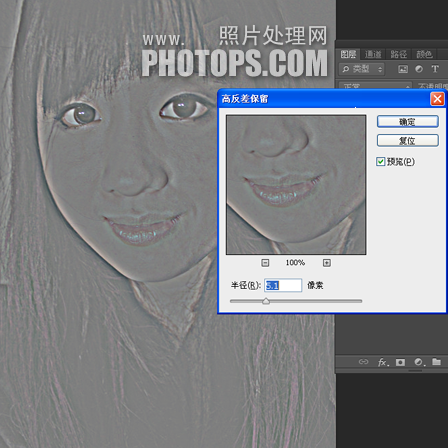
Task: Open the blend mode 正常 dropdown
Action: [375, 86]
